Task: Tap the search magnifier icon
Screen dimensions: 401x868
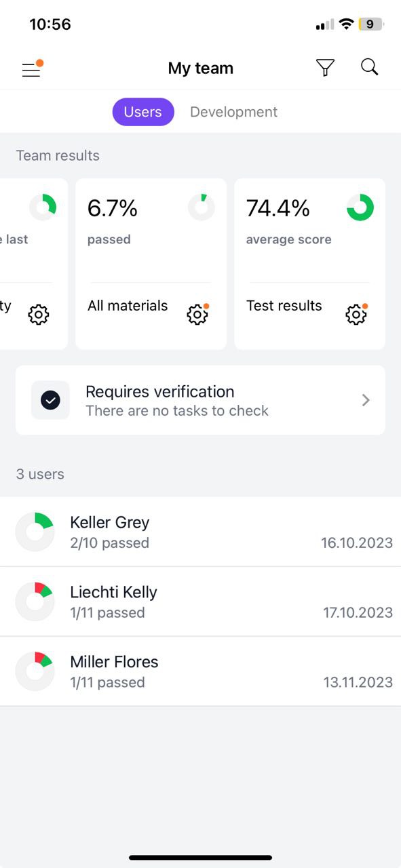Action: pyautogui.click(x=369, y=67)
